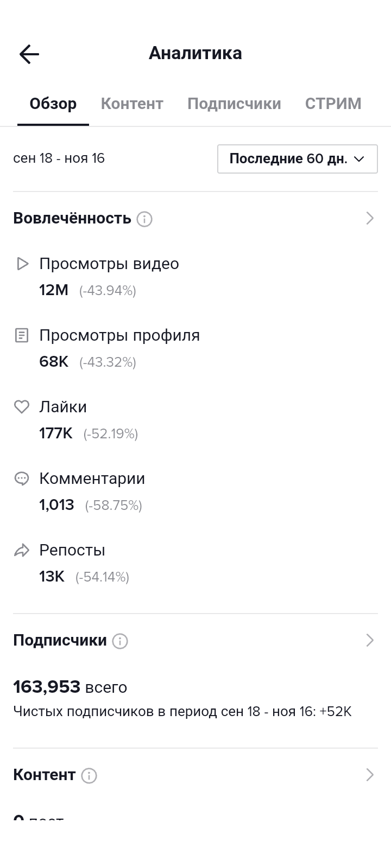Image resolution: width=391 pixels, height=868 pixels.
Task: Click the video views play icon
Action: (22, 264)
